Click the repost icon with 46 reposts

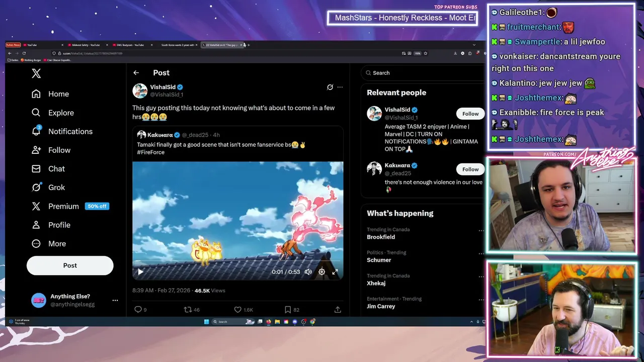188,310
